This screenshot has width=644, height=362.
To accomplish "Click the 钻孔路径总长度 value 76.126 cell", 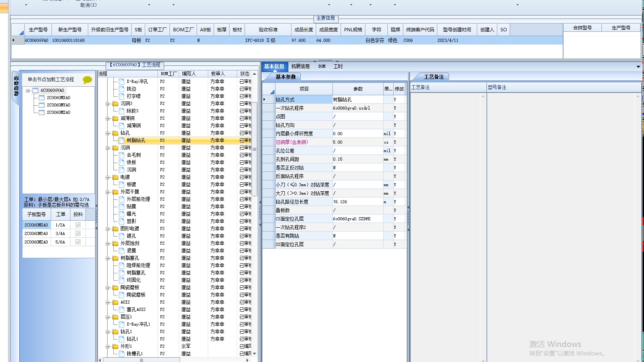I will [358, 202].
